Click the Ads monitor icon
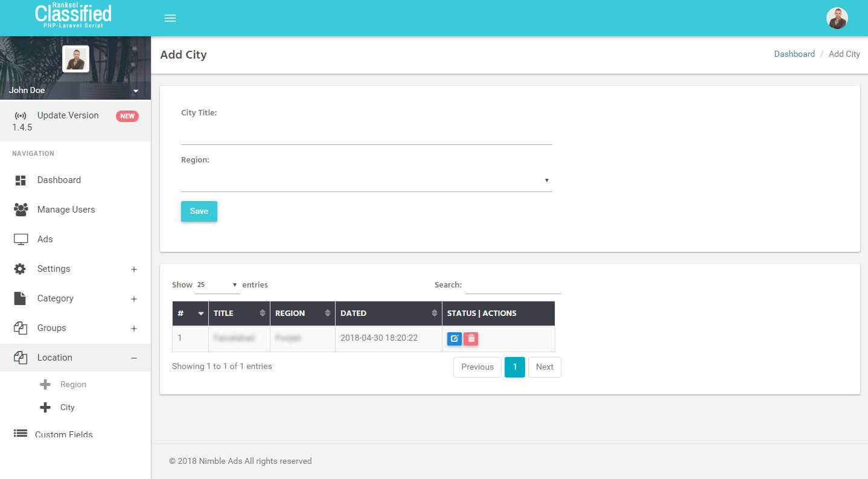Image resolution: width=868 pixels, height=479 pixels. [x=21, y=239]
